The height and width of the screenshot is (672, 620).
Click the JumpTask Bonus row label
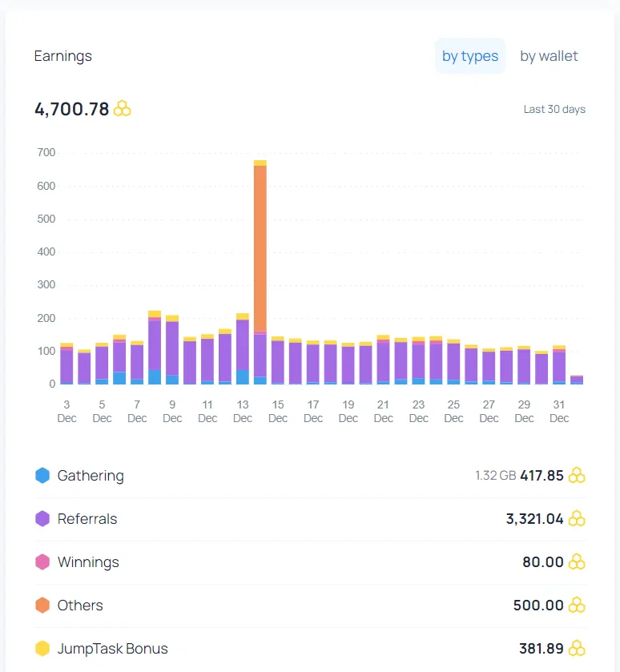pos(112,649)
